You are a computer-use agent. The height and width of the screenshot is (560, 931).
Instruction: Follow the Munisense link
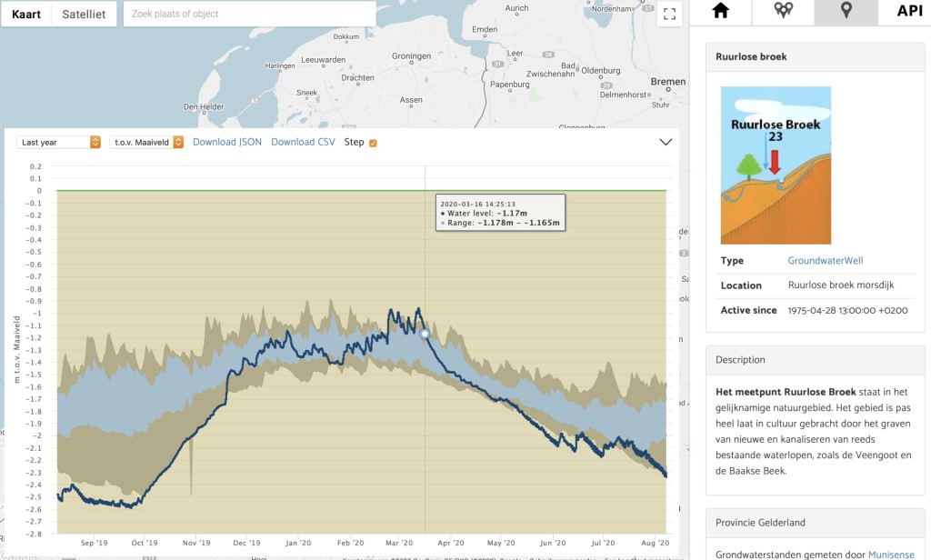pos(891,554)
